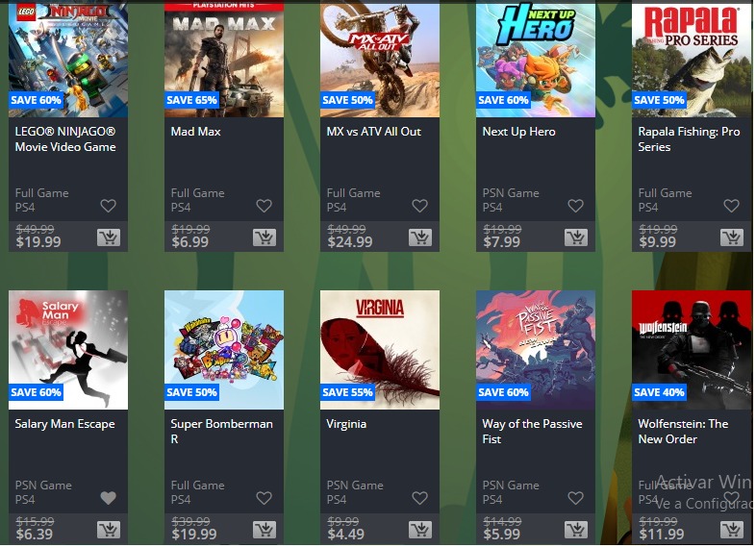Add Mad Max to cart
The image size is (756, 548).
[265, 237]
